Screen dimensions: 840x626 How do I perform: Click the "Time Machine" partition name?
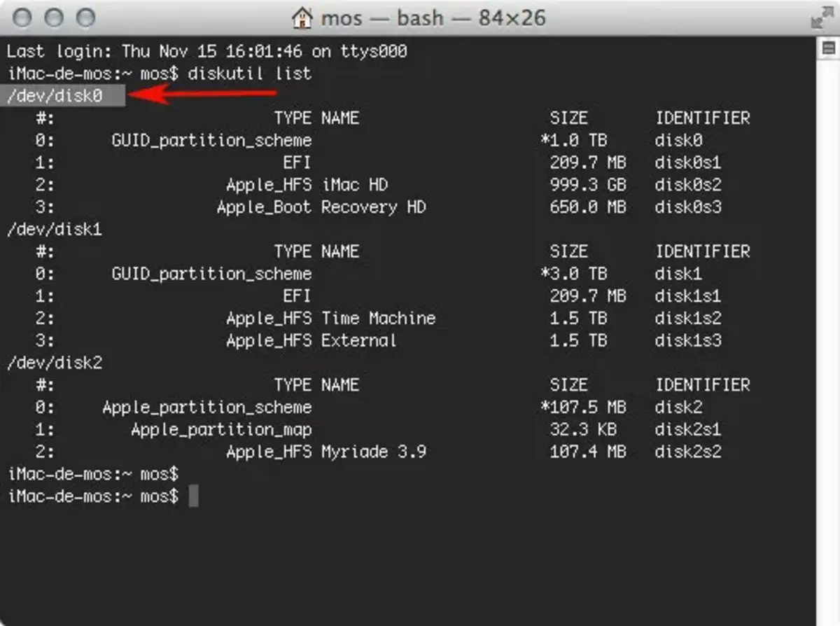[x=378, y=319]
